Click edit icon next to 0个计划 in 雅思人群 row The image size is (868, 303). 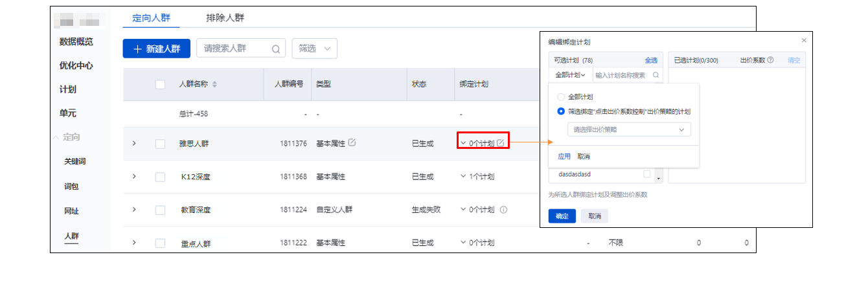pyautogui.click(x=501, y=143)
